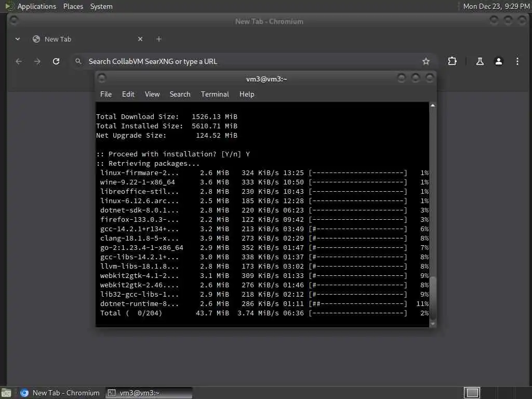Screen dimensions: 532x399
Task: Open the System menu
Action: click(101, 6)
